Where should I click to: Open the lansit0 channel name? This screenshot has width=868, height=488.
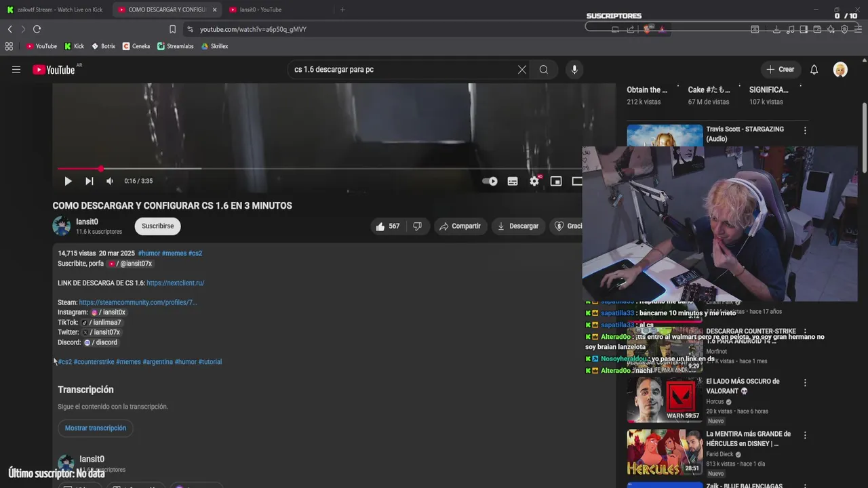tap(87, 222)
